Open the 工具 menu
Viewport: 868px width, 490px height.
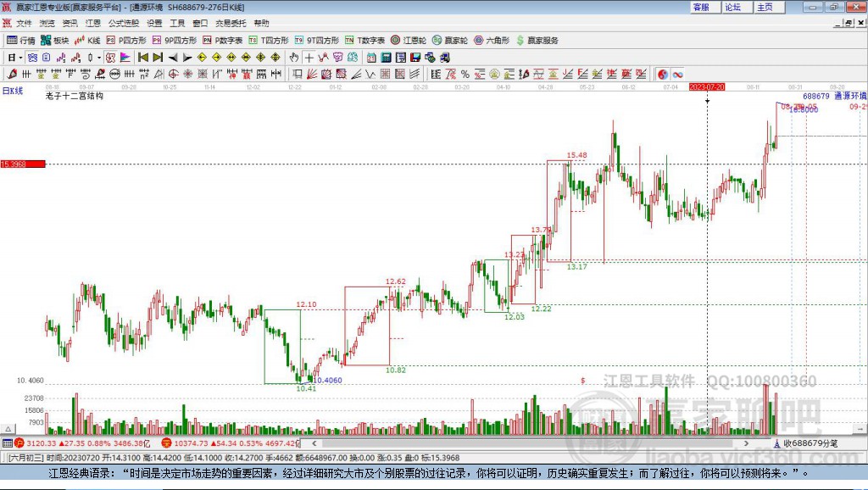click(177, 23)
